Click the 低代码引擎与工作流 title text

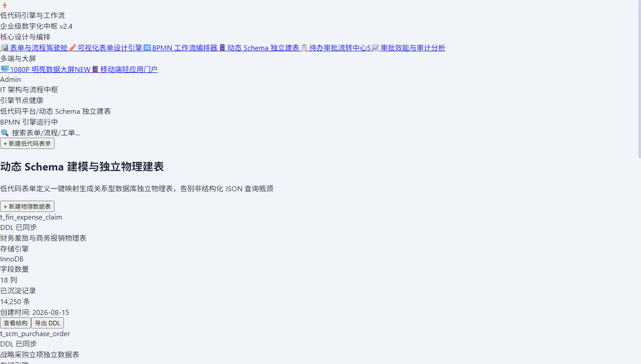pos(32,15)
